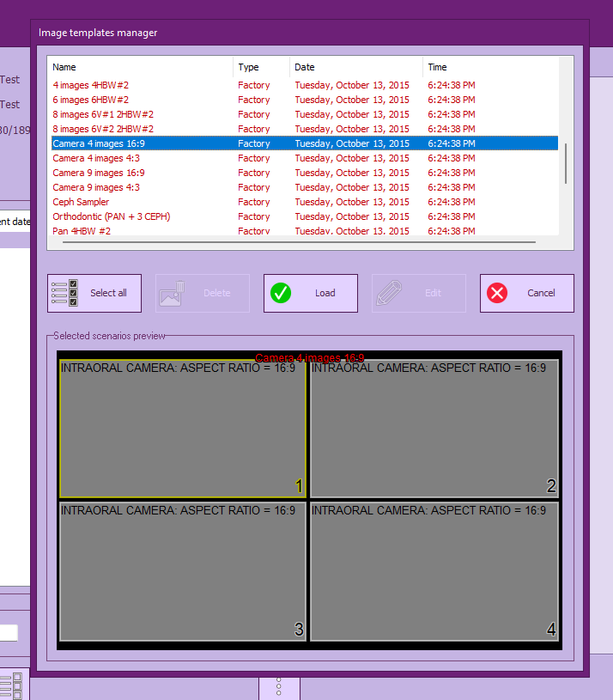Click preview pane number 4
613x700 pixels.
[434, 571]
